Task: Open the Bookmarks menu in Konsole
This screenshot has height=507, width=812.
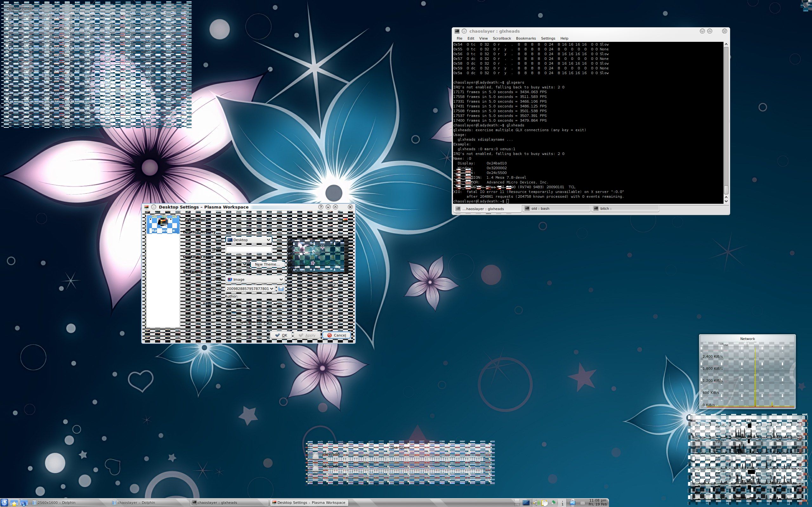Action: pyautogui.click(x=526, y=38)
